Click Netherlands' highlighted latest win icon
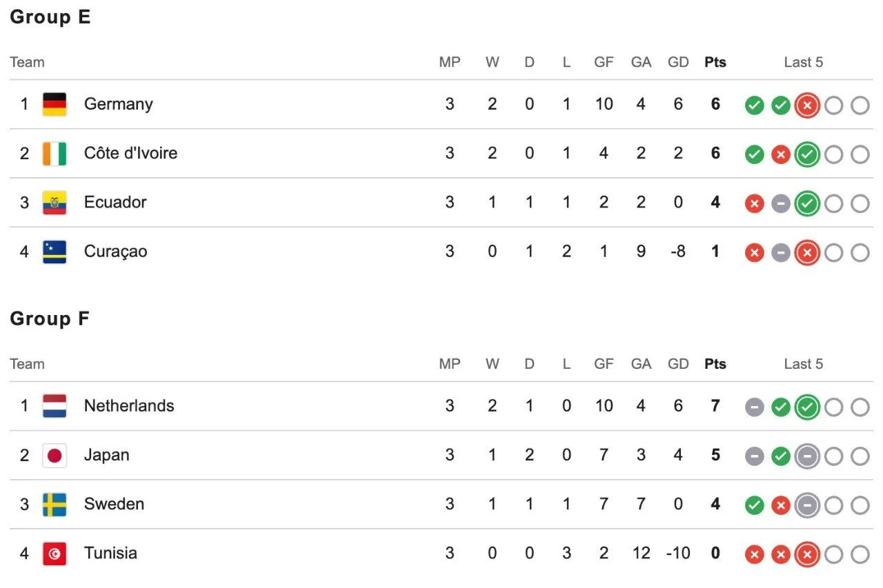The image size is (883, 588). tap(807, 407)
